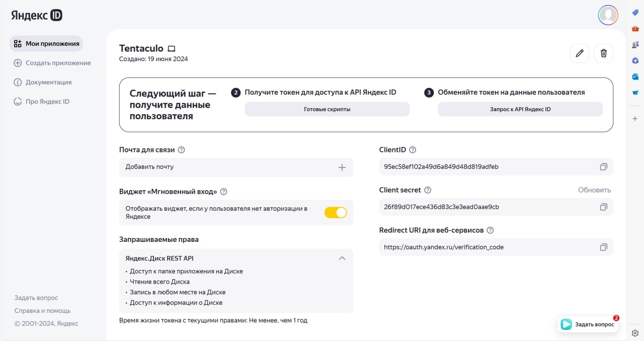Open Microsoft 365 icon in browser sidebar
This screenshot has width=644, height=341.
pyautogui.click(x=635, y=61)
